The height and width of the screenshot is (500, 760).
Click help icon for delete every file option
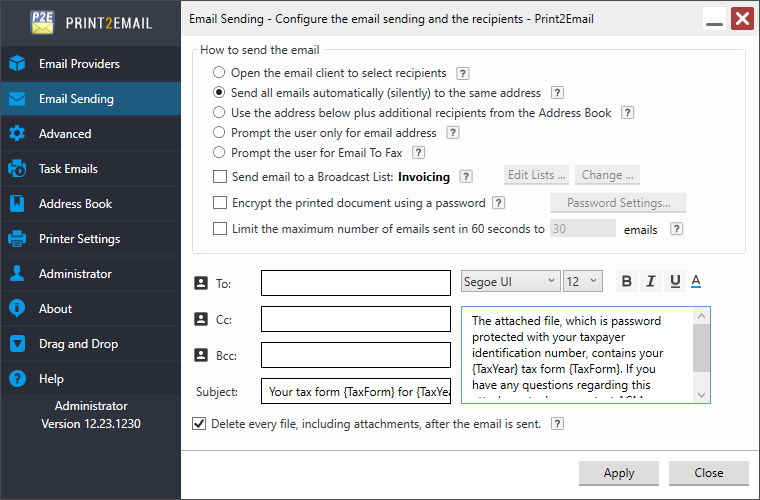pos(557,424)
